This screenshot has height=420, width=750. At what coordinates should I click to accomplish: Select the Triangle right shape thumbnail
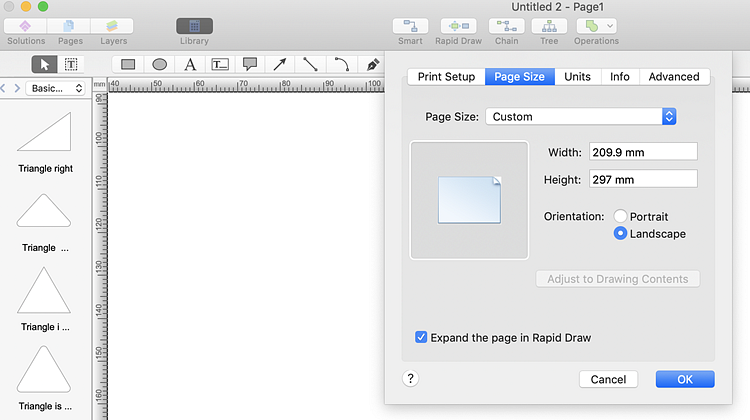click(x=45, y=132)
